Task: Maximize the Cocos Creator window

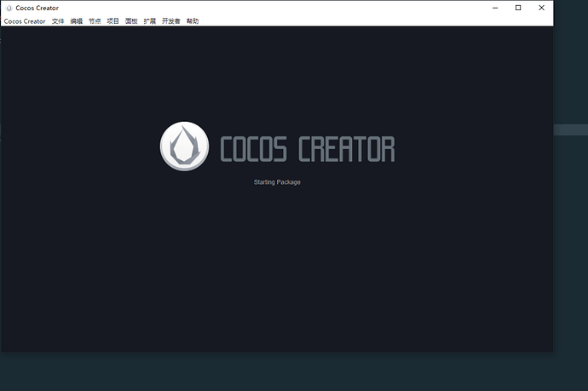Action: (518, 8)
